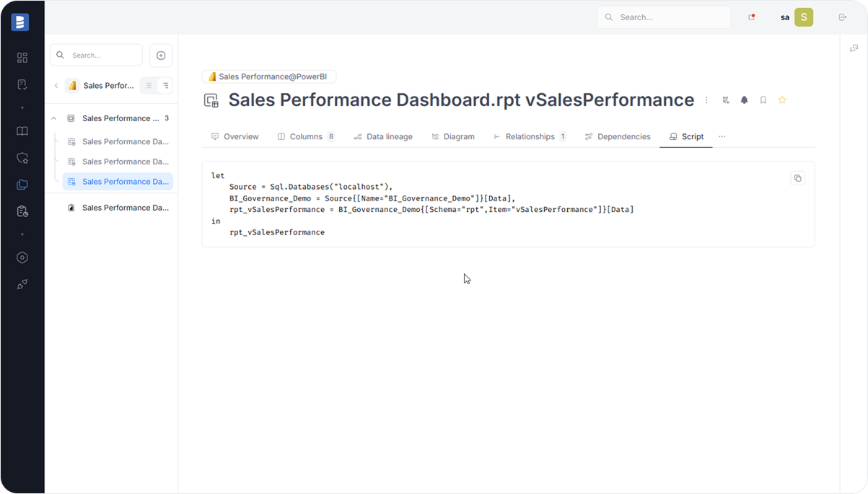Open the data connections plug icon
Viewport: 868px width, 494px height.
point(22,284)
